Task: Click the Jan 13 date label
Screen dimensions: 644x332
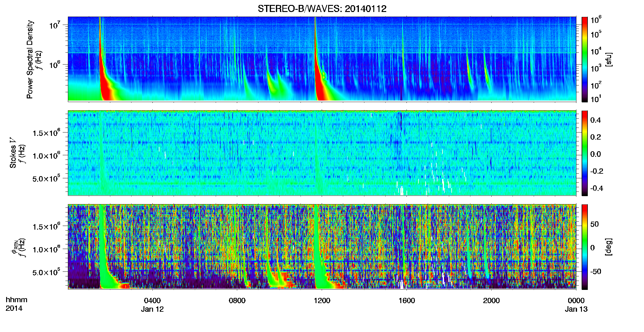Action: coord(576,309)
